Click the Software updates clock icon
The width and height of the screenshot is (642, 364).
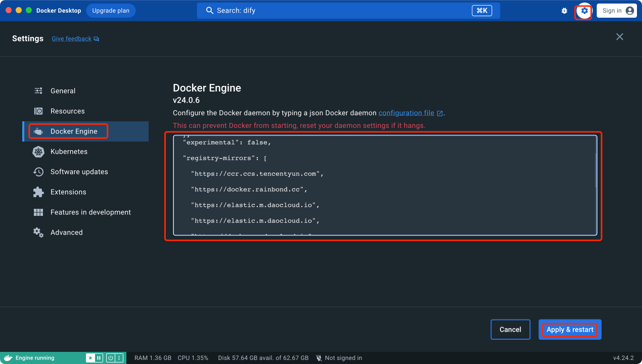[x=38, y=172]
